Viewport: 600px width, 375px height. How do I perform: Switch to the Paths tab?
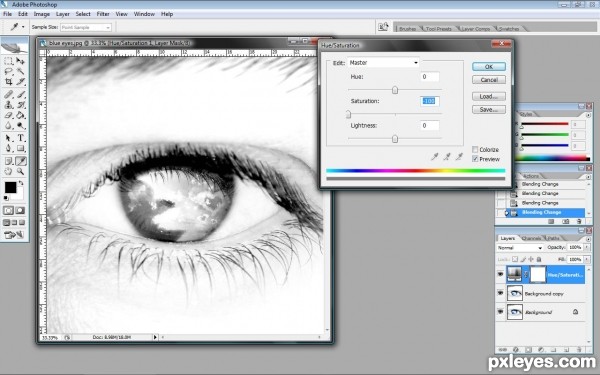pos(553,238)
